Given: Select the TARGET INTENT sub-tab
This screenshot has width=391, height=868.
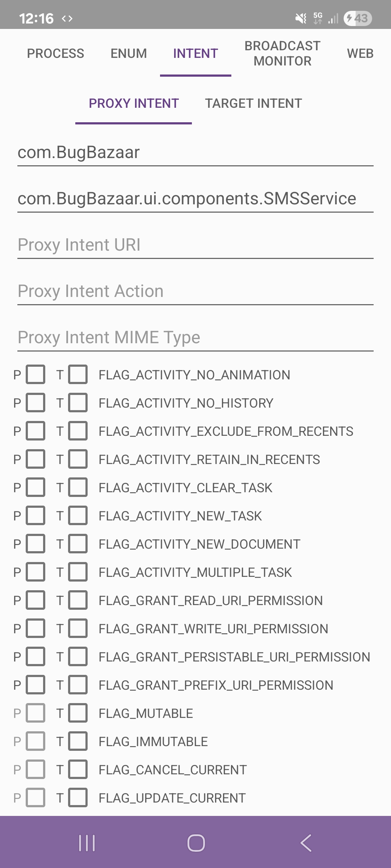Looking at the screenshot, I should point(253,103).
